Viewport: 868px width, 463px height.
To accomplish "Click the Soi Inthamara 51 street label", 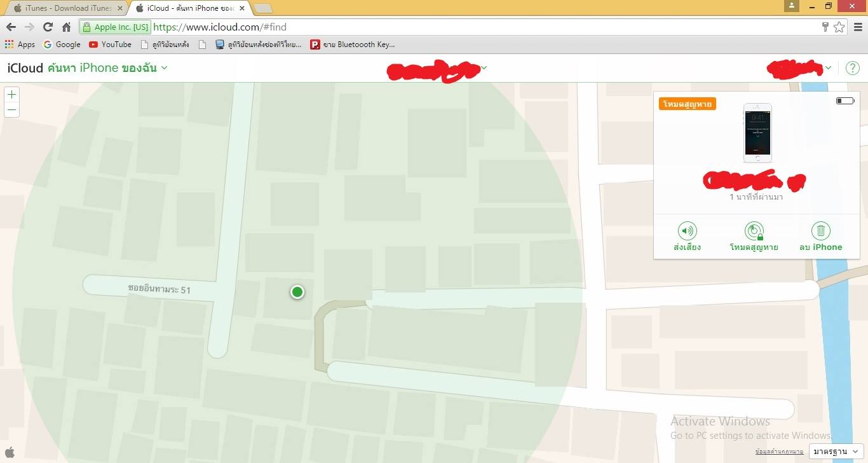I will point(159,289).
